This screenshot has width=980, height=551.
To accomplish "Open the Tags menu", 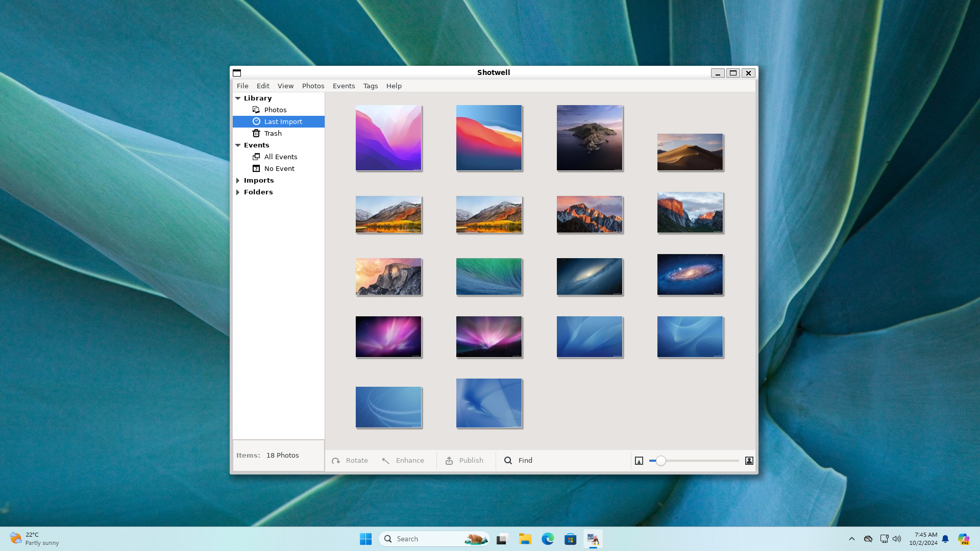I will pos(371,86).
